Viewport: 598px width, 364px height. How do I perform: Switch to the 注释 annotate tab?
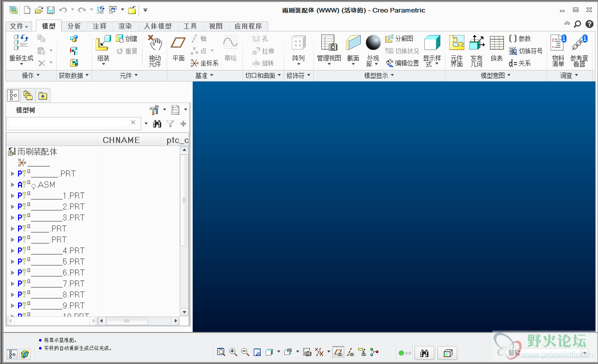[x=100, y=26]
